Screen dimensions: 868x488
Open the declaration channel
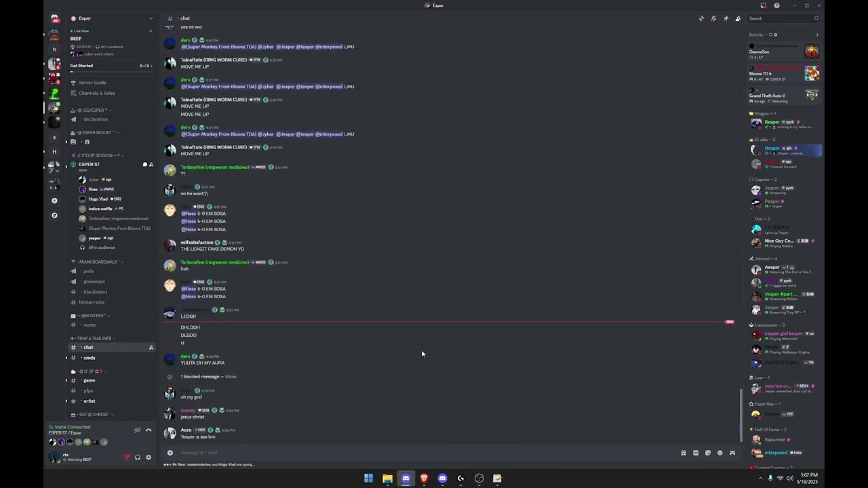click(x=96, y=119)
